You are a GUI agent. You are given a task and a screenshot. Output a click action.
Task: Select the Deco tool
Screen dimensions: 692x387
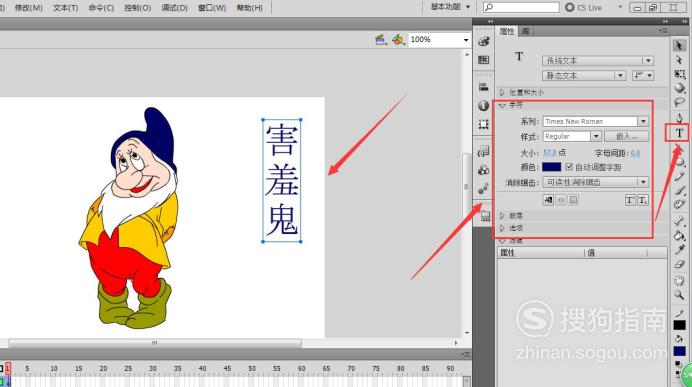(x=680, y=205)
